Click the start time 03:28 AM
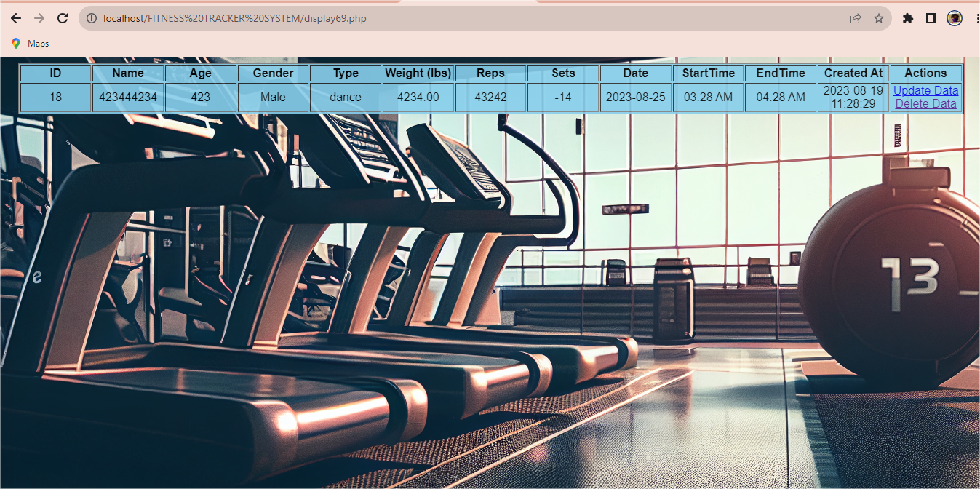 [709, 98]
